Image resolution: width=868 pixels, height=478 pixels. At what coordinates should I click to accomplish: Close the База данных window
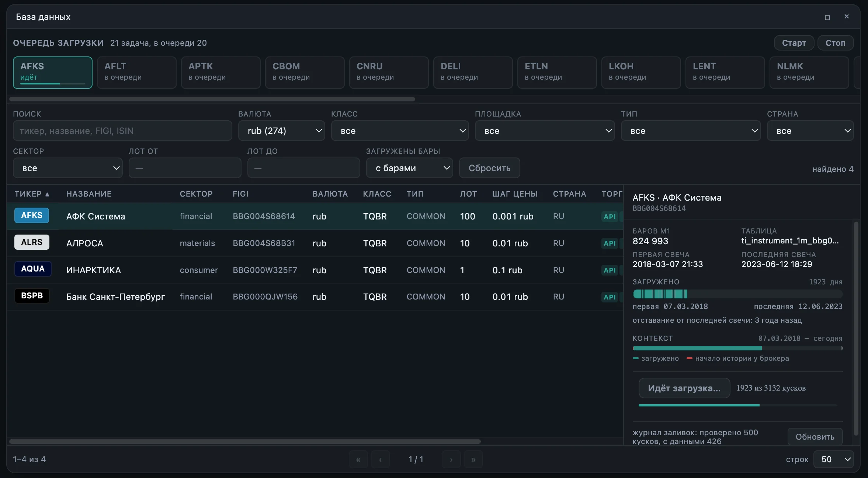pyautogui.click(x=847, y=17)
